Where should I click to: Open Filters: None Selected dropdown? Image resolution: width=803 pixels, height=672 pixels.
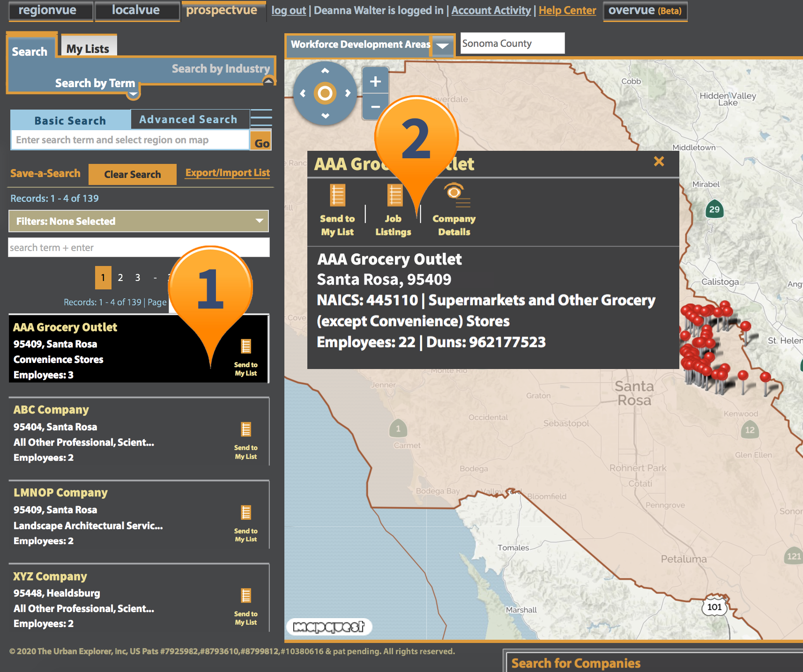coord(139,221)
